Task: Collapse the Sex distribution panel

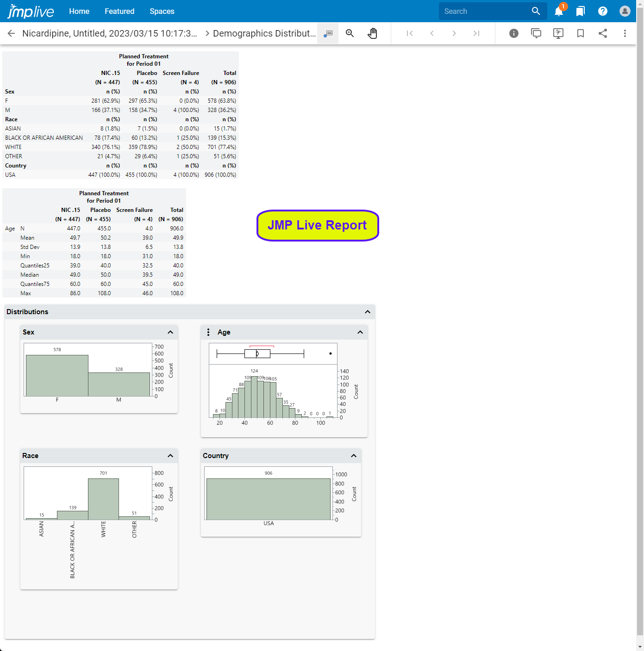Action: (170, 332)
